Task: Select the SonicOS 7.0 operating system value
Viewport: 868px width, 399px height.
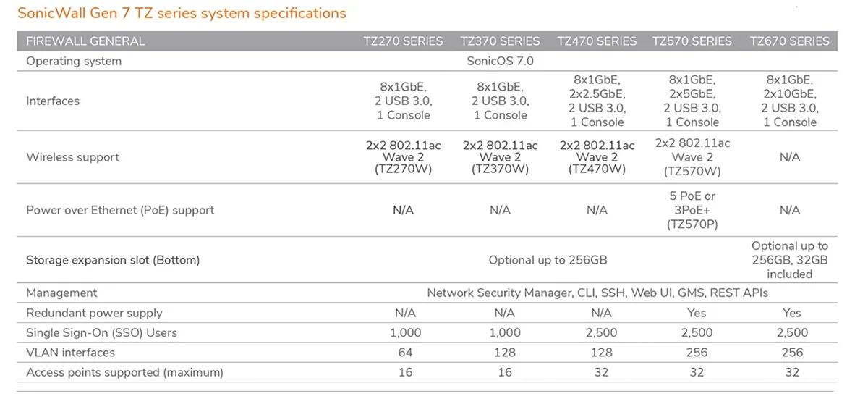Action: pos(500,61)
